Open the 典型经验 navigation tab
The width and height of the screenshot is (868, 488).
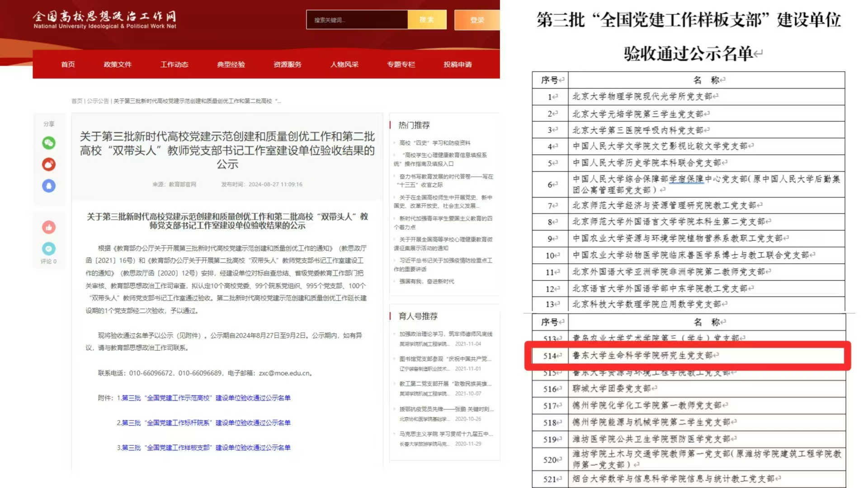[231, 64]
